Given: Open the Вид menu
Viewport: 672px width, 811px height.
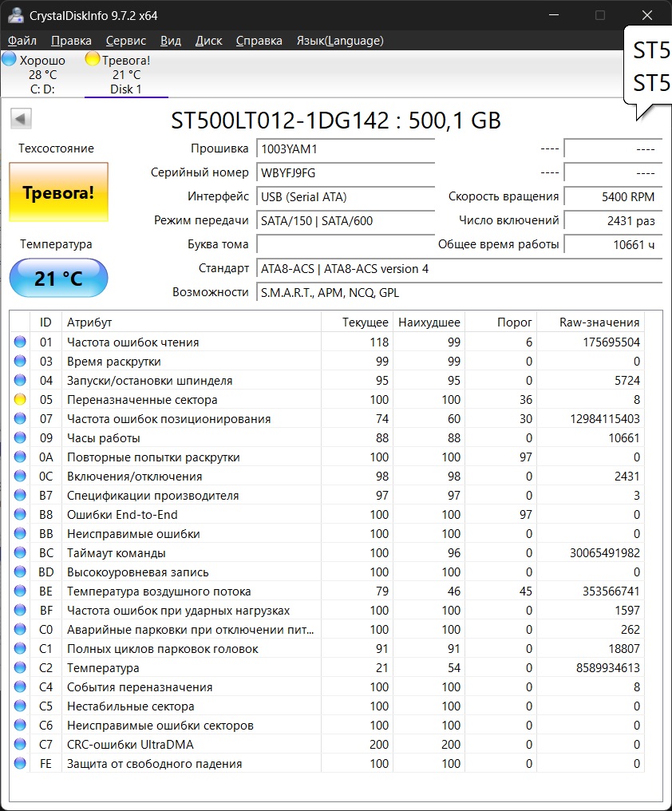Looking at the screenshot, I should tap(170, 41).
